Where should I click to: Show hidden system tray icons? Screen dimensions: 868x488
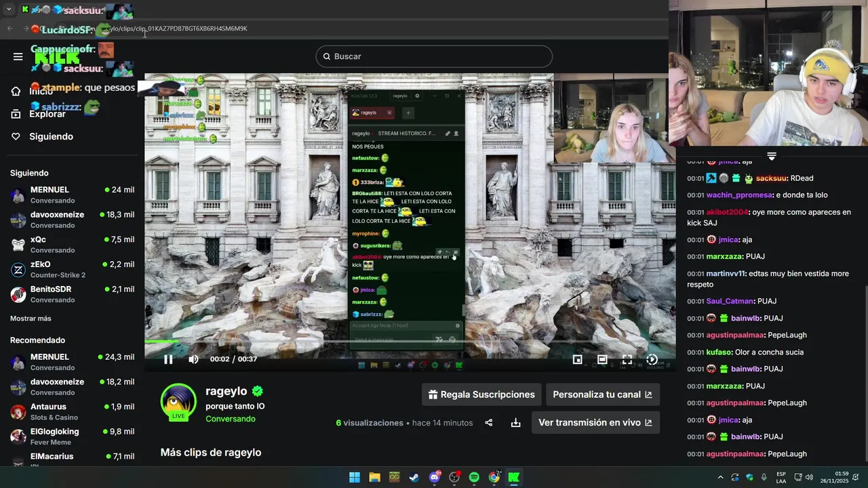click(x=720, y=477)
